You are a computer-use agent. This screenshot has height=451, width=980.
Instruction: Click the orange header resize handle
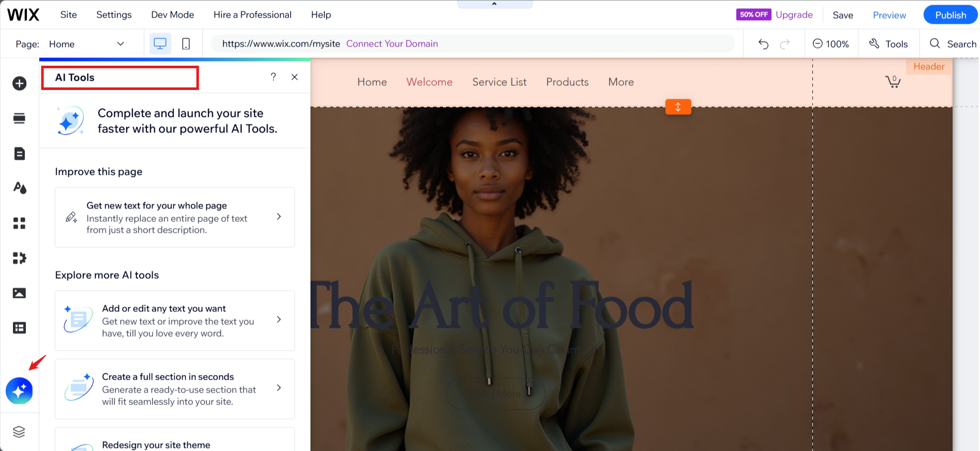pyautogui.click(x=678, y=107)
